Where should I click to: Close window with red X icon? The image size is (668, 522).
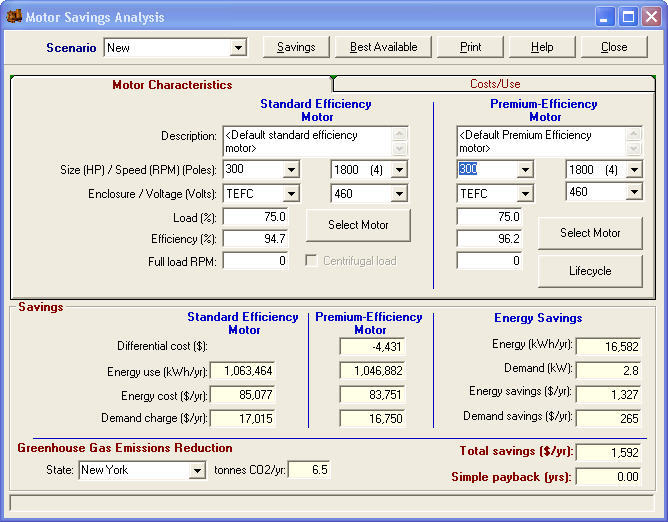[652, 17]
